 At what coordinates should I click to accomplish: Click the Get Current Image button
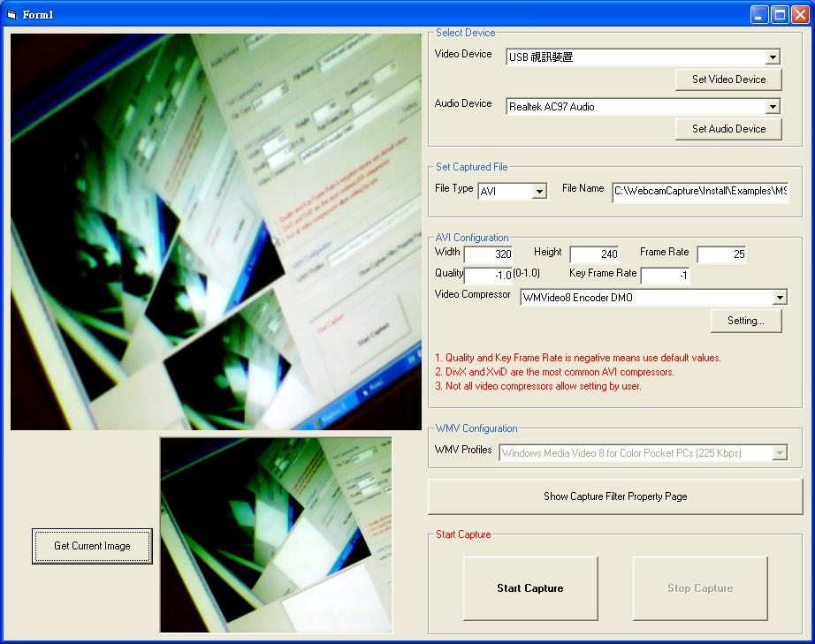[92, 546]
